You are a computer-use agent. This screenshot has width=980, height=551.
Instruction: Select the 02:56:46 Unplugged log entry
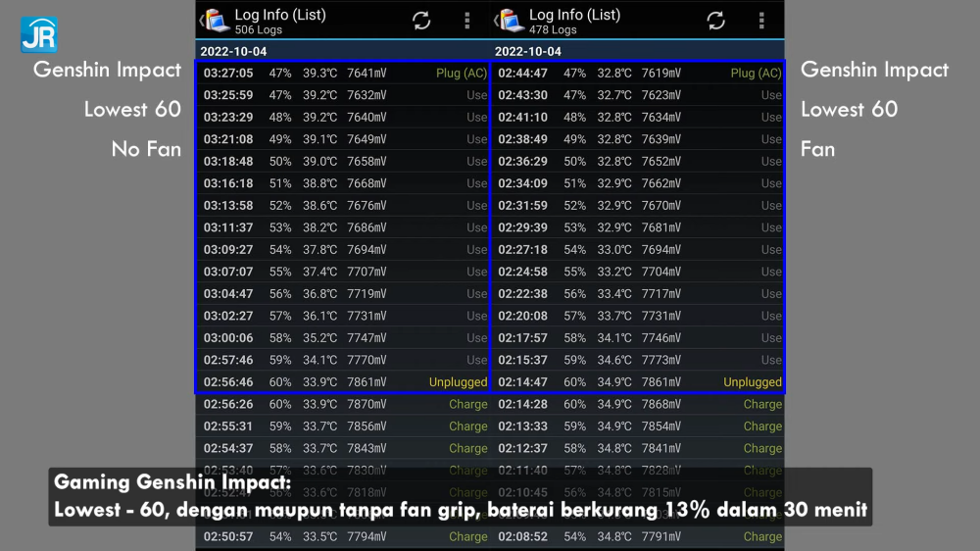coord(343,382)
